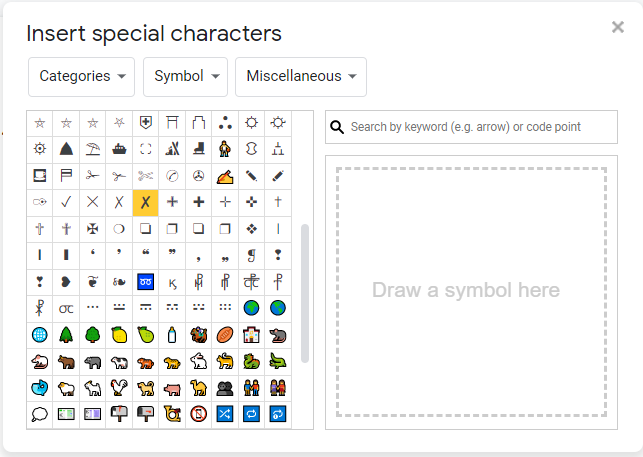Click the evergreen tree emoji

coord(66,335)
